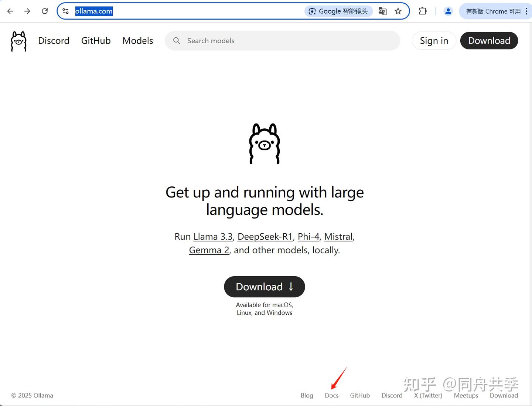Open site information icon in address bar
This screenshot has height=406, width=532.
point(66,11)
